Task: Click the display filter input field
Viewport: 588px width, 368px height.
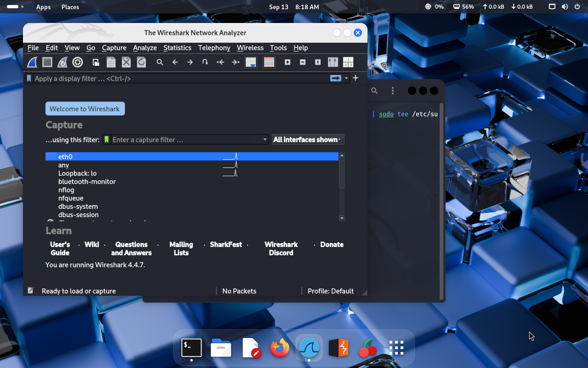Action: pos(181,79)
